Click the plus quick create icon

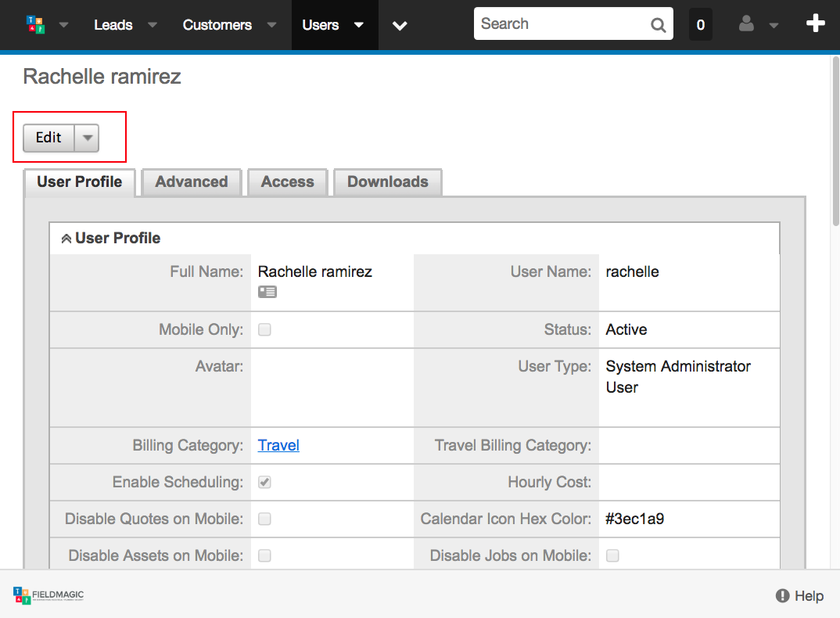(x=815, y=23)
